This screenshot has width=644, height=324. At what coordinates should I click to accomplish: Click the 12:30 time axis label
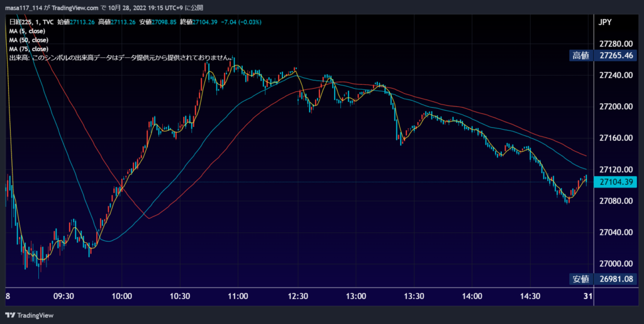297,296
